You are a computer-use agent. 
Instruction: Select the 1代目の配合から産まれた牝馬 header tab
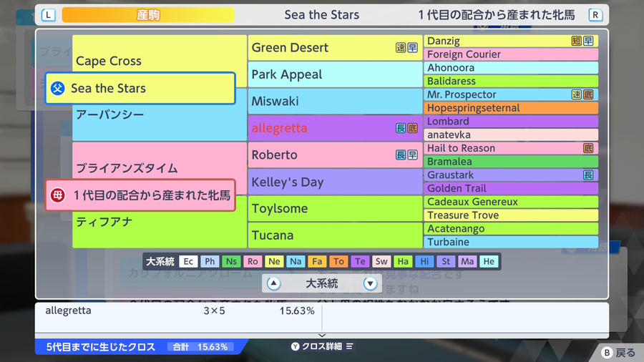pyautogui.click(x=497, y=15)
